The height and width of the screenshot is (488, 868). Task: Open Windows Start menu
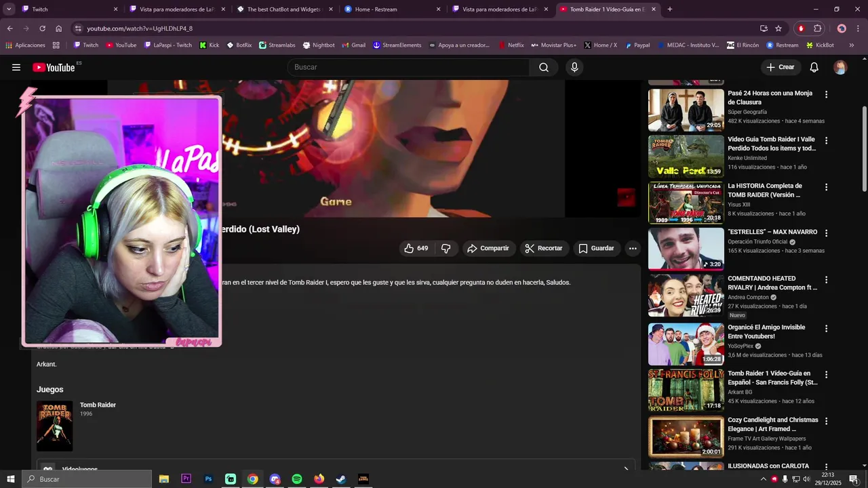coord(11,479)
